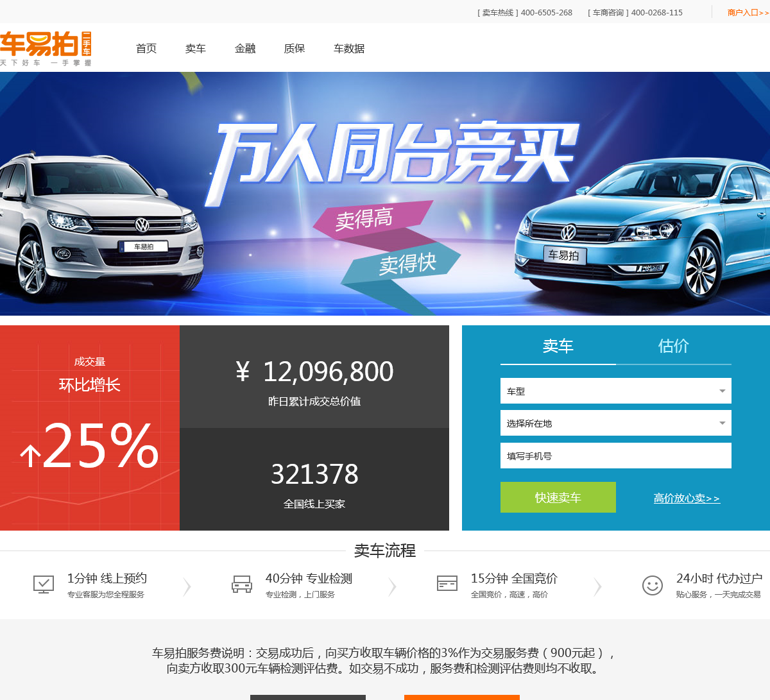Click the chevron arrow after 线上预约 step
Screen dimensions: 770x700
[x=187, y=586]
